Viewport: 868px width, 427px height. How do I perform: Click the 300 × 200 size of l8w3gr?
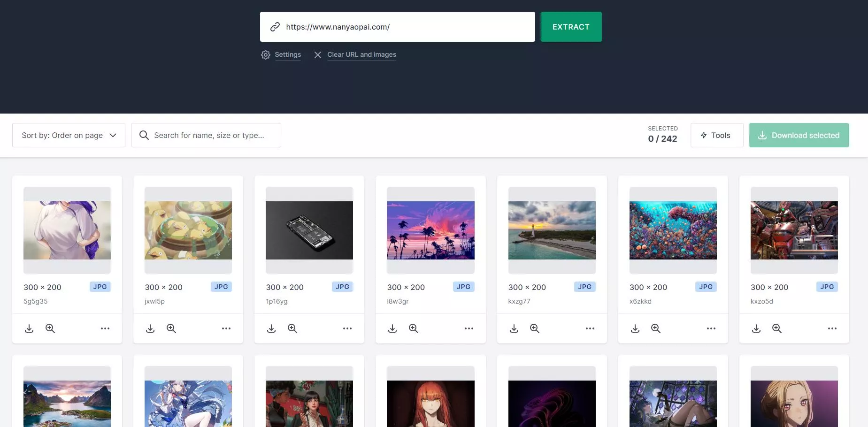pos(406,287)
